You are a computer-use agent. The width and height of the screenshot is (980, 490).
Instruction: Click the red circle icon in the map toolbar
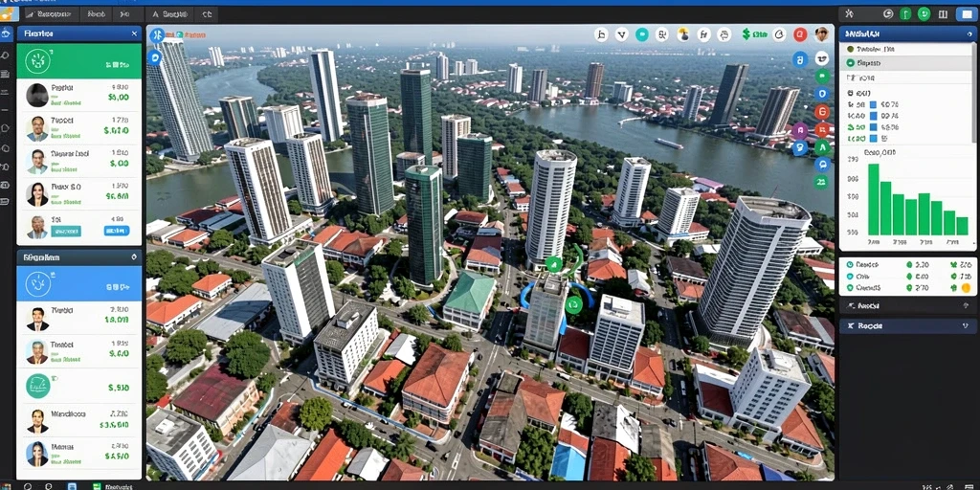point(800,35)
